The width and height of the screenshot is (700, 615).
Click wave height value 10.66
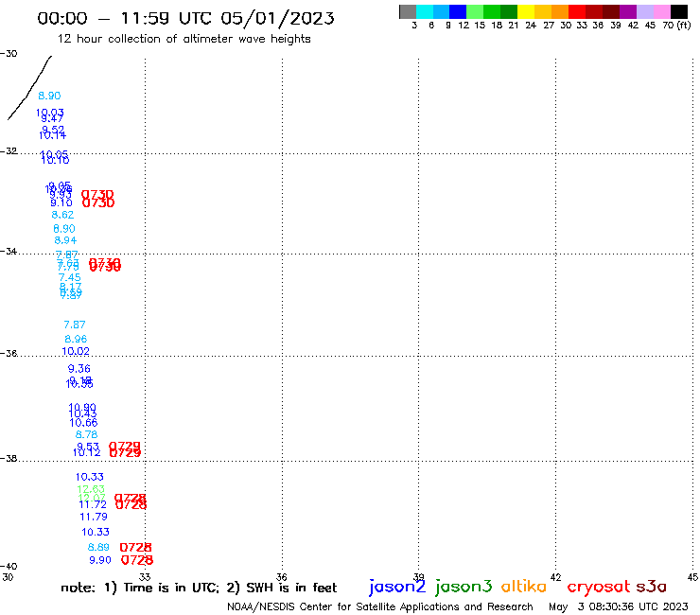(x=83, y=423)
